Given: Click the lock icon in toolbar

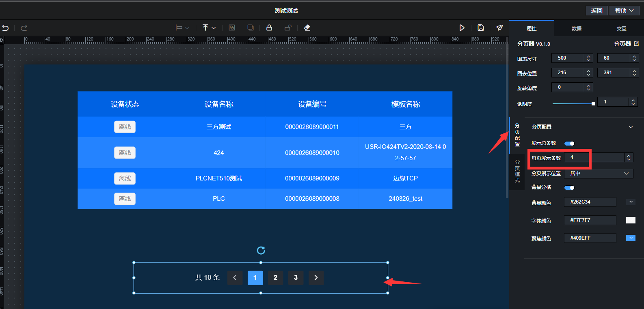Looking at the screenshot, I should [269, 28].
